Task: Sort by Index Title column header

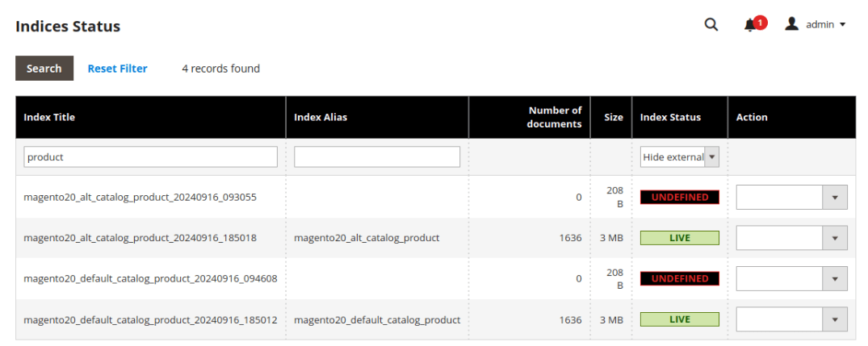Action: coord(49,117)
